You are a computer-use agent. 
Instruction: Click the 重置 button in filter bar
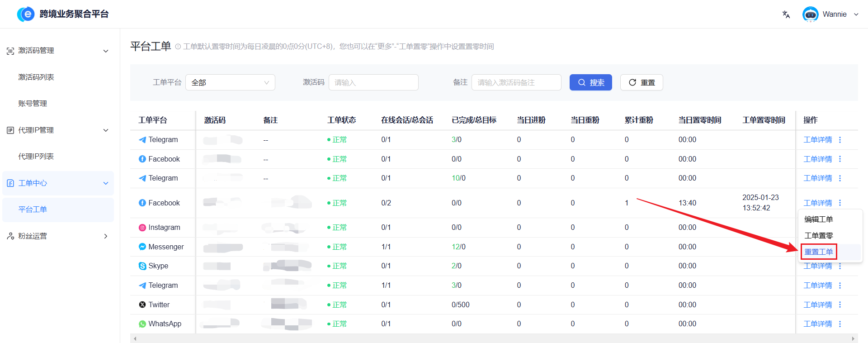(641, 82)
